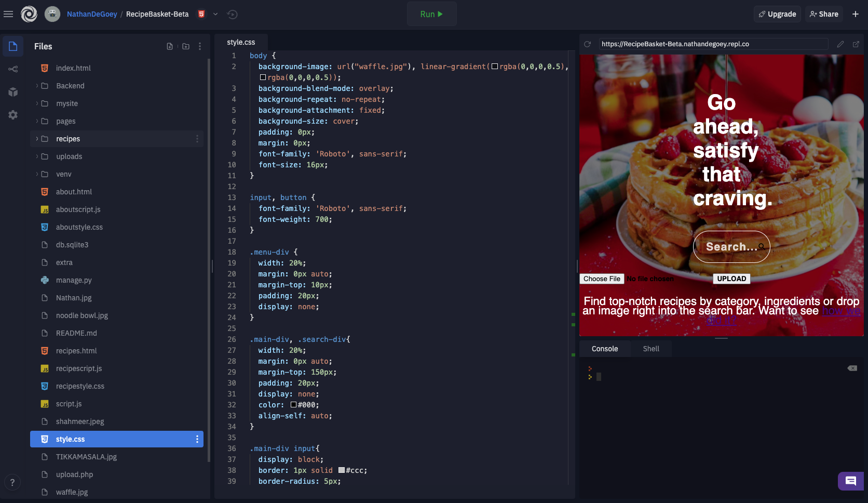Open noodle bowl.jpg file
This screenshot has height=503, width=868.
117,315
